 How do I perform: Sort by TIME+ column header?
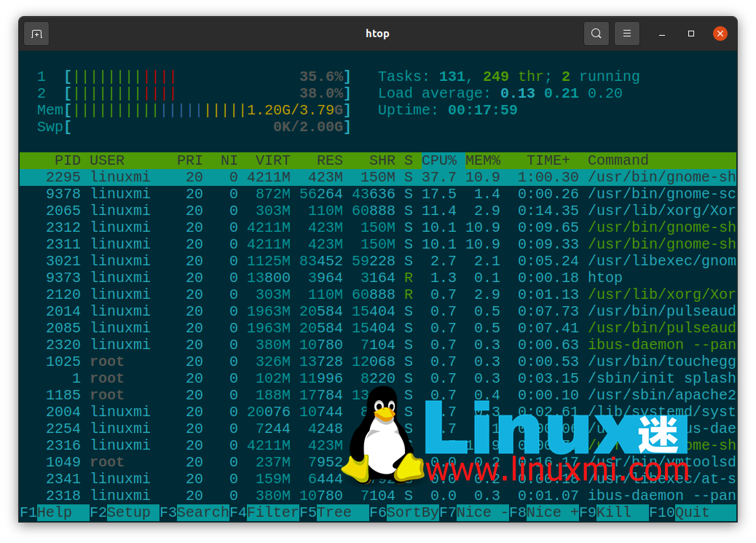click(x=548, y=160)
